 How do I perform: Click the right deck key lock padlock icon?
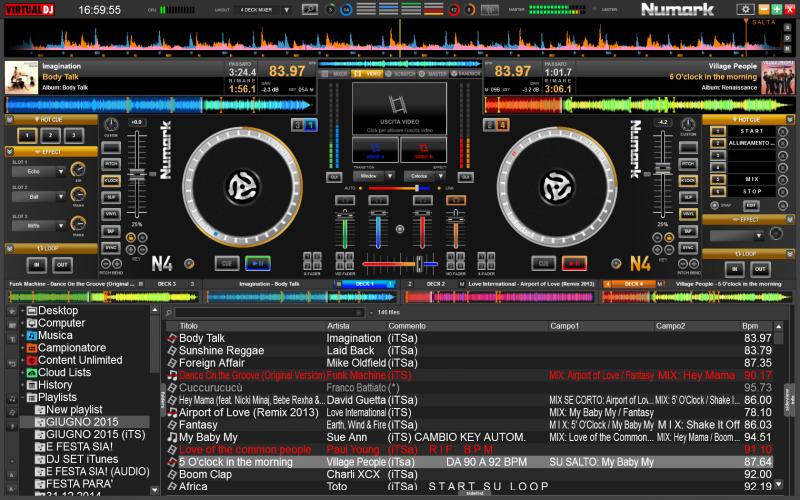click(668, 237)
